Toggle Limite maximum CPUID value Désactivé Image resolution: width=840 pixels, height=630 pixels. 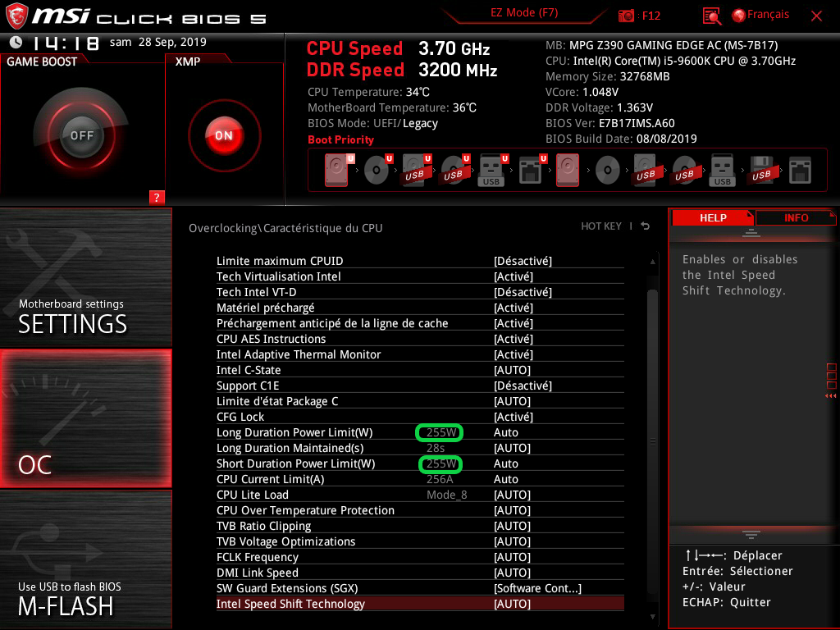523,261
